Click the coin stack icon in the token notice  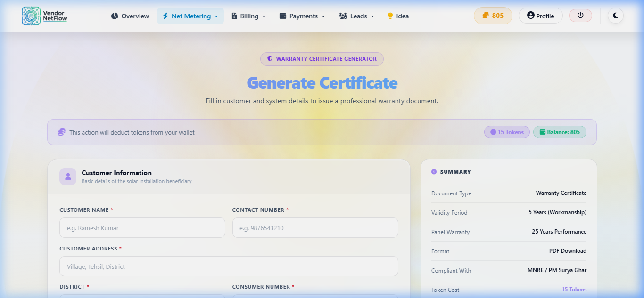tap(62, 132)
